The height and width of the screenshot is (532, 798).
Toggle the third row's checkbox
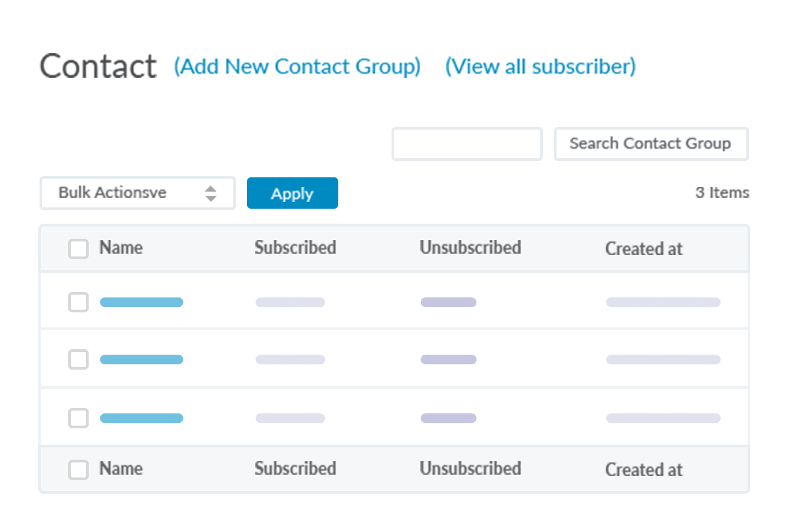(x=78, y=418)
